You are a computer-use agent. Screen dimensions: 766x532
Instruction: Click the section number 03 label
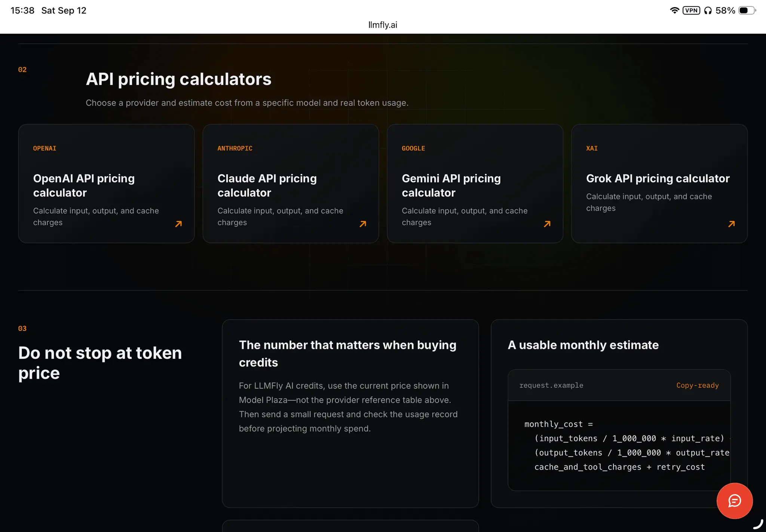click(22, 329)
